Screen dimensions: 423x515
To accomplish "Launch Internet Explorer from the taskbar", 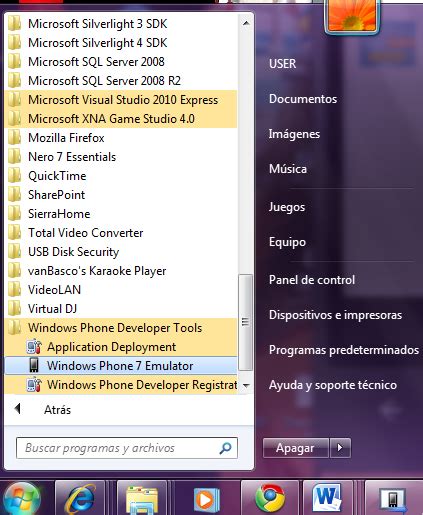I will point(81,499).
